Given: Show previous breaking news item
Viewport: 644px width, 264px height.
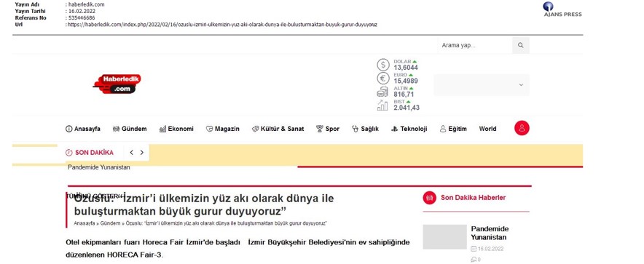Looking at the screenshot, I should click(131, 153).
